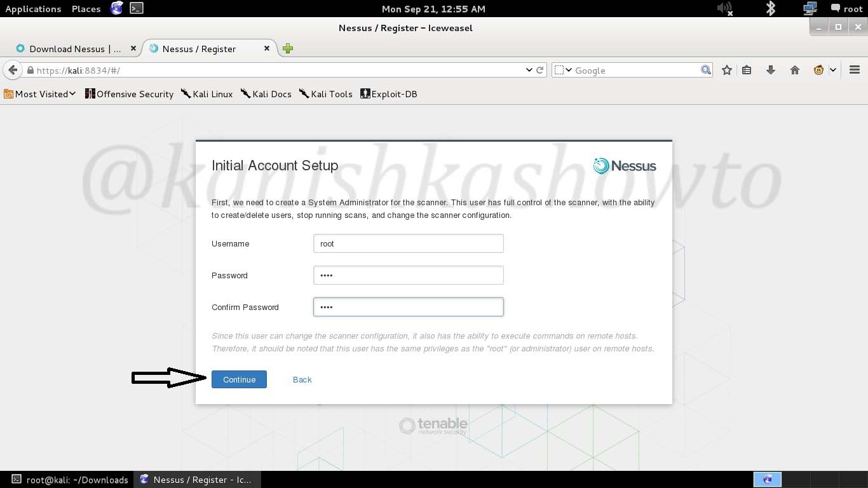The width and height of the screenshot is (868, 488).
Task: Show bookmarks list icon
Action: pos(747,70)
